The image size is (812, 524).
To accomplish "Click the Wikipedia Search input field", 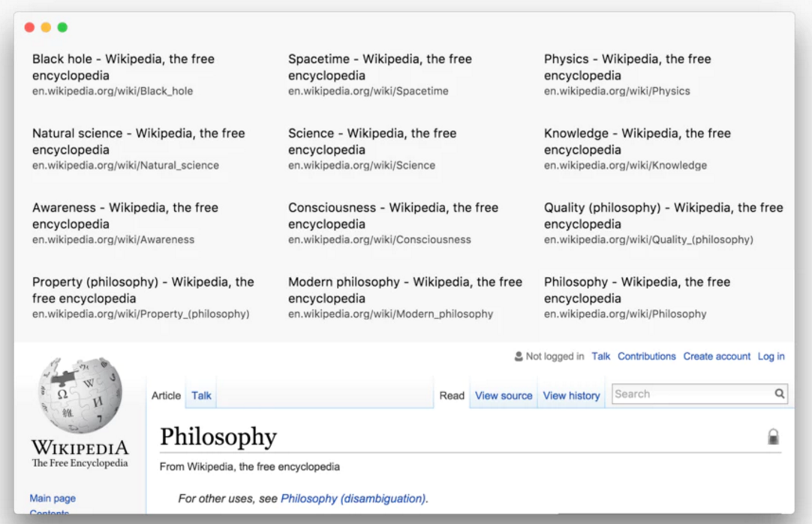I will pyautogui.click(x=692, y=393).
